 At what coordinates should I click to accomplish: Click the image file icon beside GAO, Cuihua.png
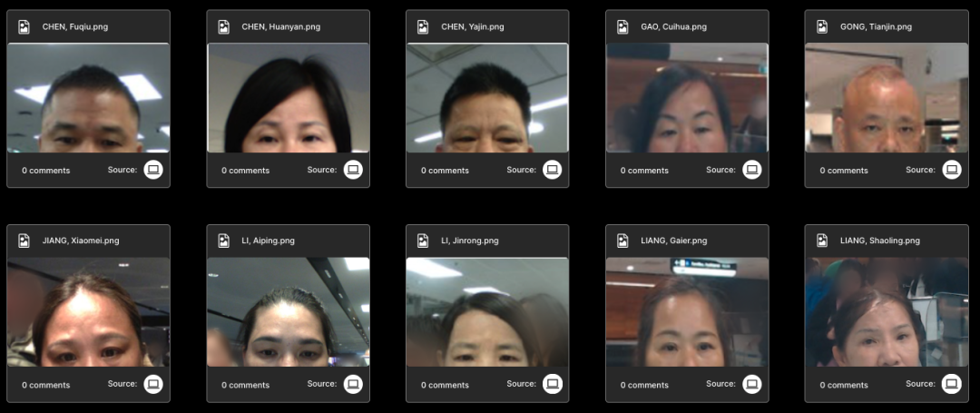click(623, 27)
